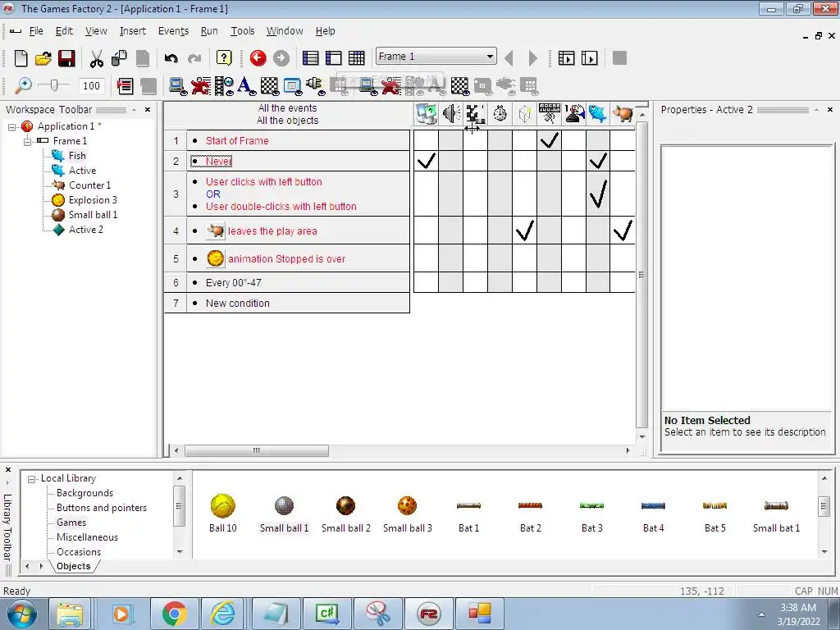Click the Cut scissors icon
Viewport: 840px width, 630px height.
click(97, 58)
